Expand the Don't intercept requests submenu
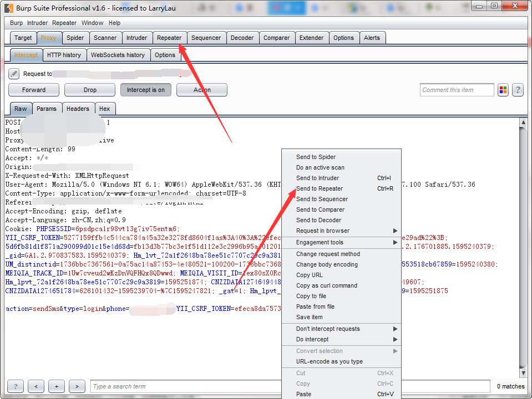This screenshot has width=532, height=399. point(341,329)
